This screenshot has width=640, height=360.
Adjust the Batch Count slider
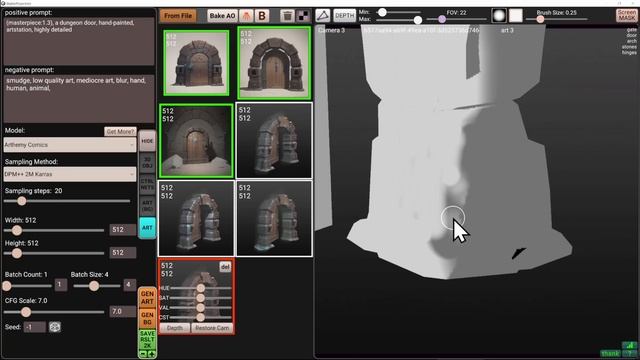coord(28,286)
